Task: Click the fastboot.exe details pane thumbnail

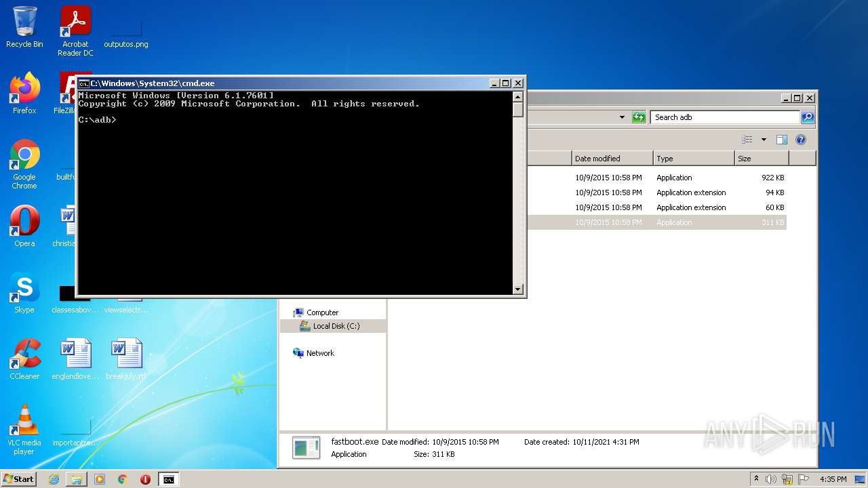Action: pos(306,447)
